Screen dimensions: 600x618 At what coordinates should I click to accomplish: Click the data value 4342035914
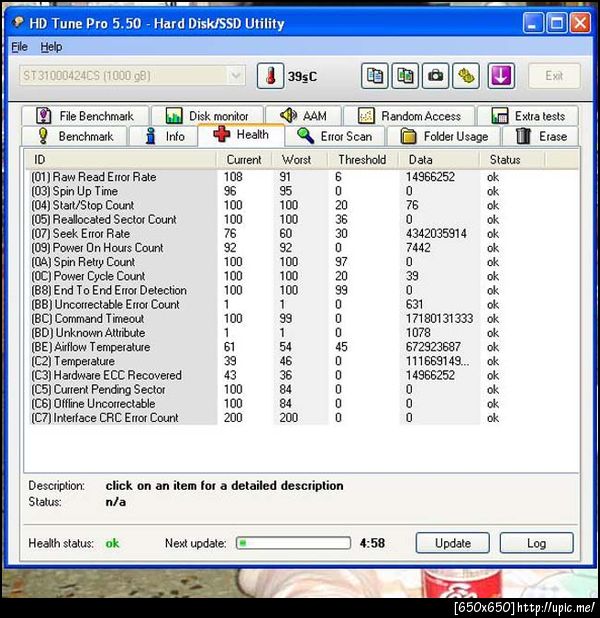(436, 234)
